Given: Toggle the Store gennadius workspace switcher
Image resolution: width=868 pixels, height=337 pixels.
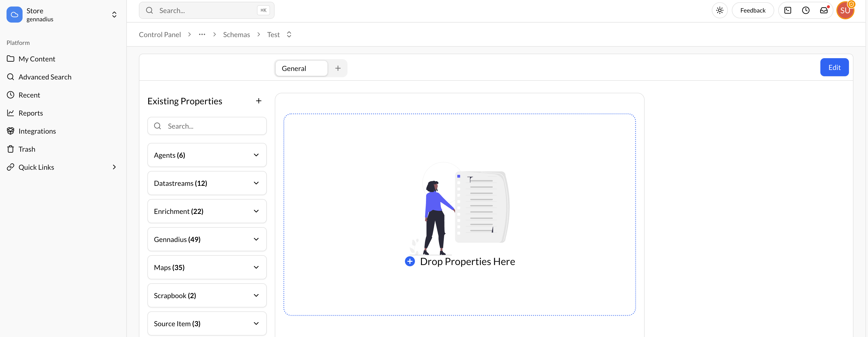Looking at the screenshot, I should click(114, 15).
